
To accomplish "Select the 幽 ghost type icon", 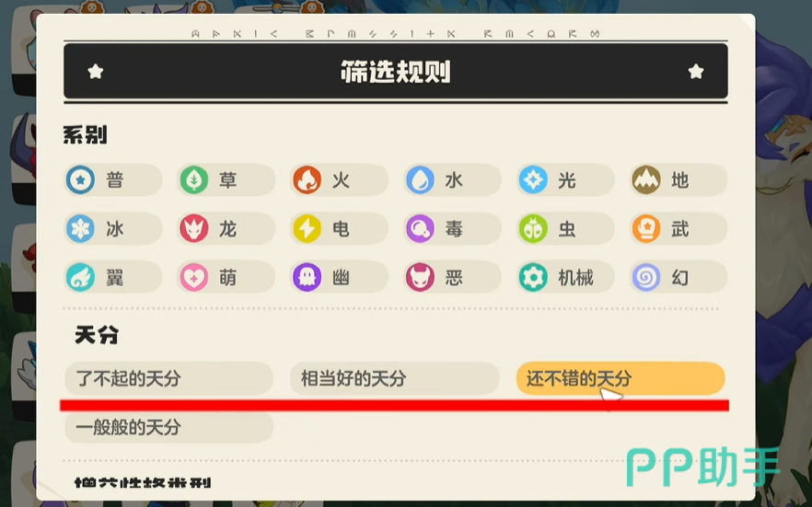I will click(307, 277).
